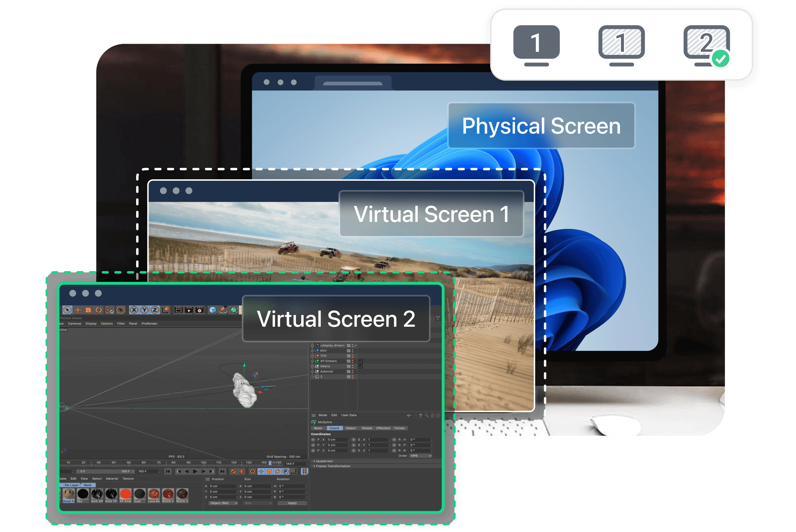Toggle the Z axis lock icon
796x532 pixels.
[155, 310]
